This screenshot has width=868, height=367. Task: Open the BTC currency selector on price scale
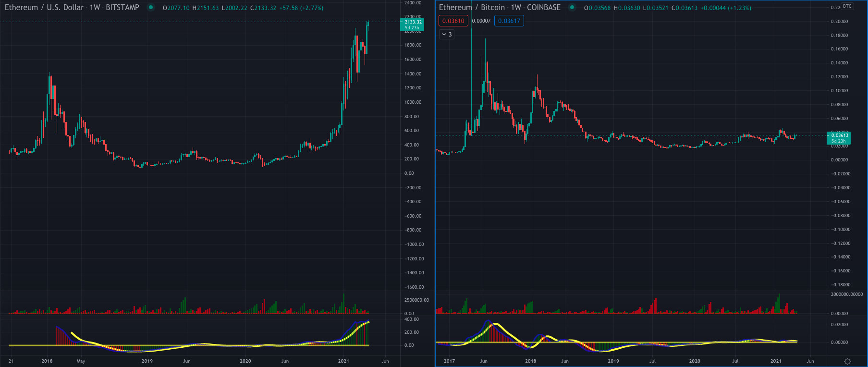[847, 6]
